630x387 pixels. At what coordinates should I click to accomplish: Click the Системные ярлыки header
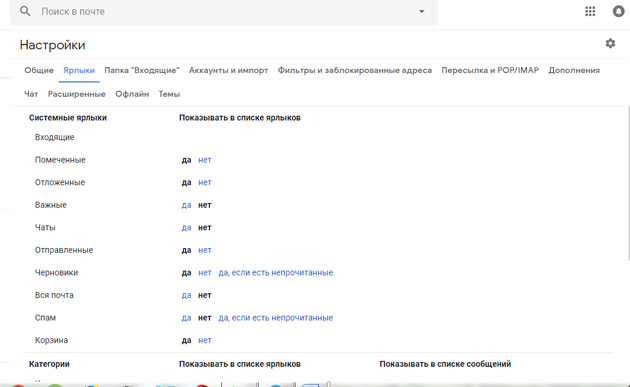click(68, 118)
